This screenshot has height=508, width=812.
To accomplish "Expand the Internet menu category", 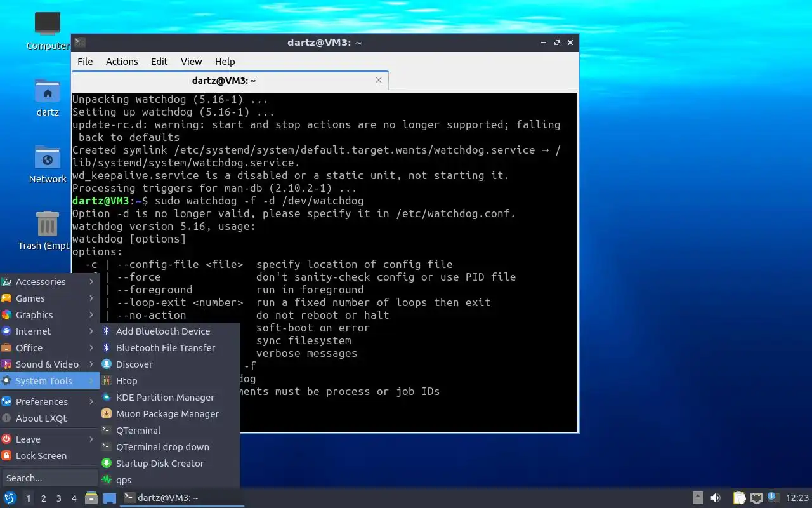I will [49, 331].
